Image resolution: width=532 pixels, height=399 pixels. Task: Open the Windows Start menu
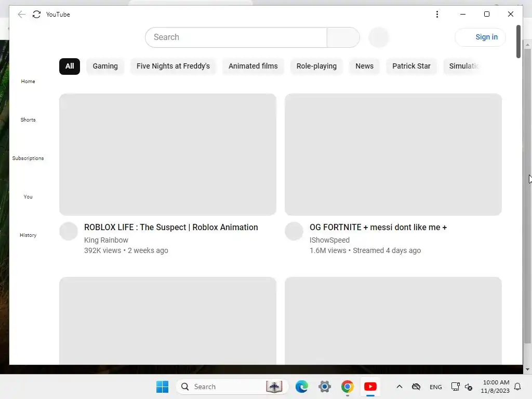click(x=162, y=387)
